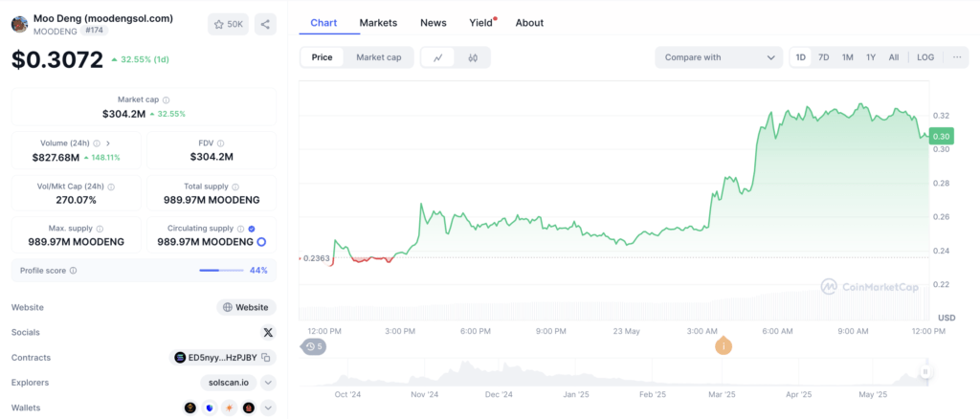The image size is (980, 419).
Task: Click the orange info event marker on chart
Action: [x=724, y=345]
